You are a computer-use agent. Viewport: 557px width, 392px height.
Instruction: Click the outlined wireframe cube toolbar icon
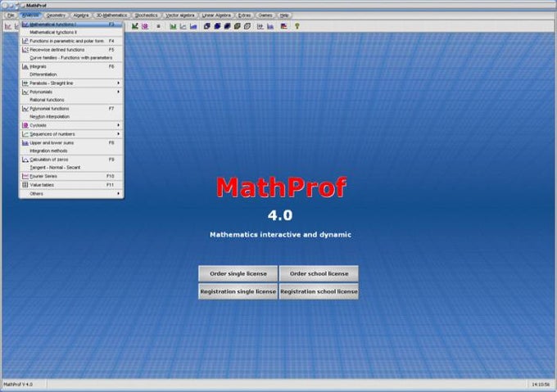247,26
